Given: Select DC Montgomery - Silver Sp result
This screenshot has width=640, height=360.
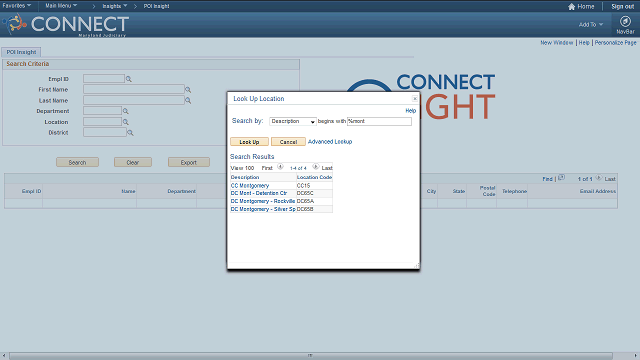Looking at the screenshot, I should point(263,209).
